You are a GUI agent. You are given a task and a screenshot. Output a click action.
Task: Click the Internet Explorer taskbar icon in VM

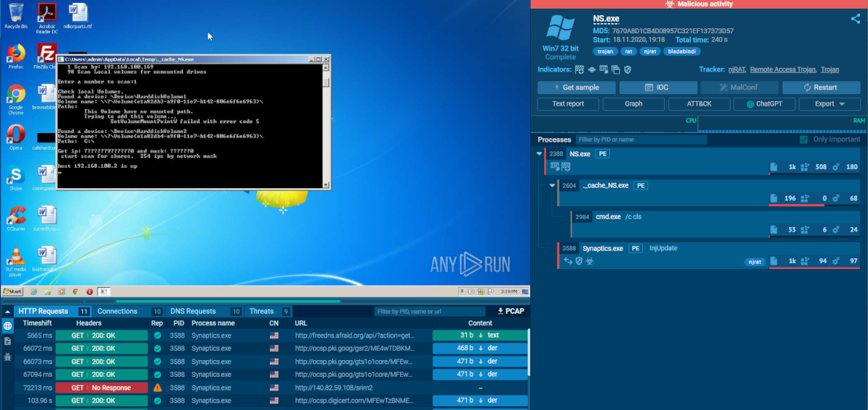(34, 291)
